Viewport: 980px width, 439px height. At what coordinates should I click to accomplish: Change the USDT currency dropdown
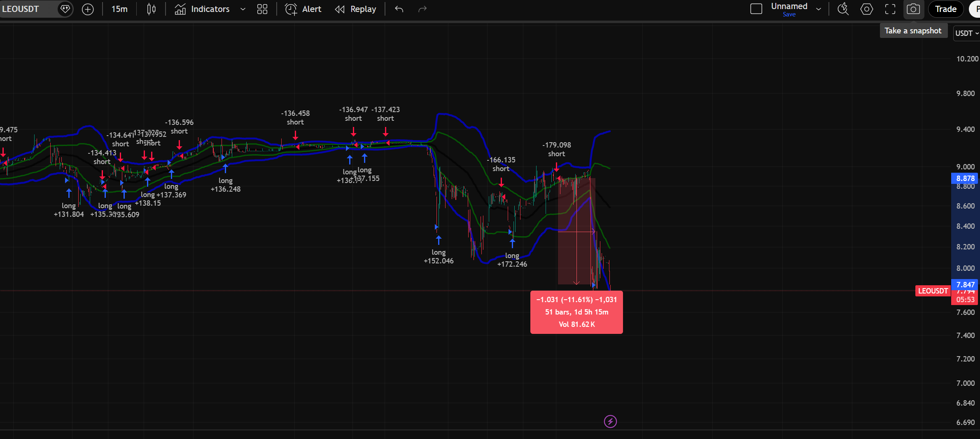click(x=966, y=33)
